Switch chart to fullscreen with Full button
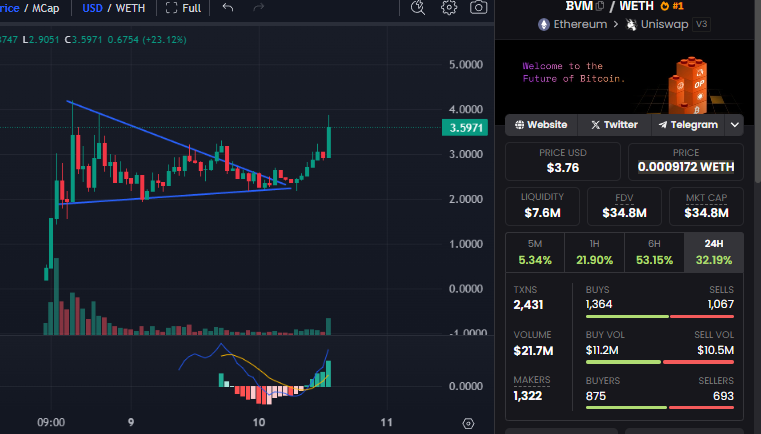The image size is (761, 434). tap(183, 8)
